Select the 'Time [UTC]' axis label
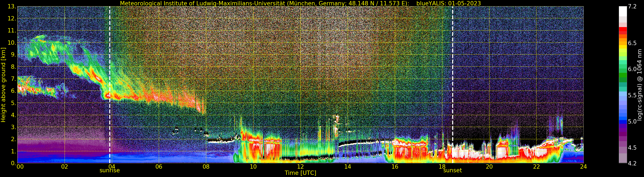644x177 pixels. [x=300, y=173]
